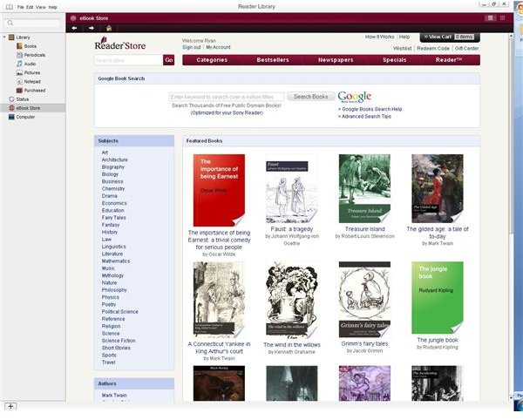Select the Science Fiction subject
The image size is (523, 420).
coord(119,341)
